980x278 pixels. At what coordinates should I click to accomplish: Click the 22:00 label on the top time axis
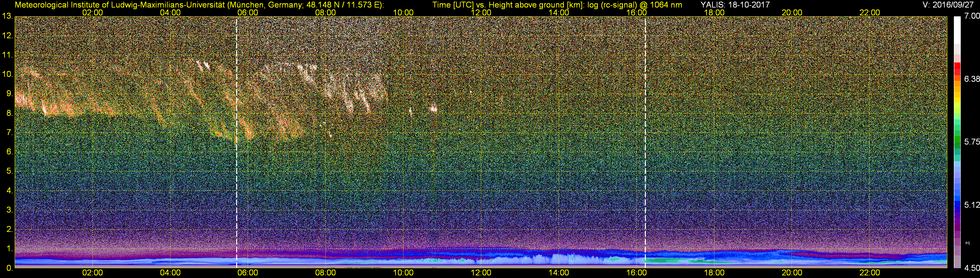(x=870, y=12)
